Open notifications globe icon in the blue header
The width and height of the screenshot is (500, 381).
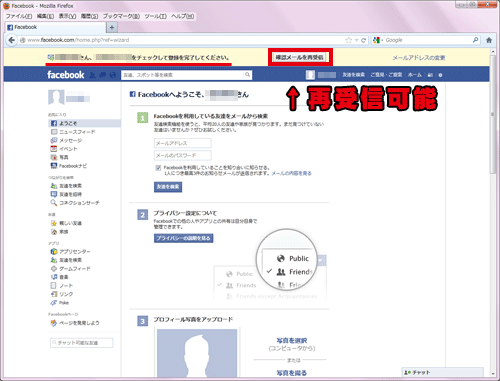click(x=113, y=75)
